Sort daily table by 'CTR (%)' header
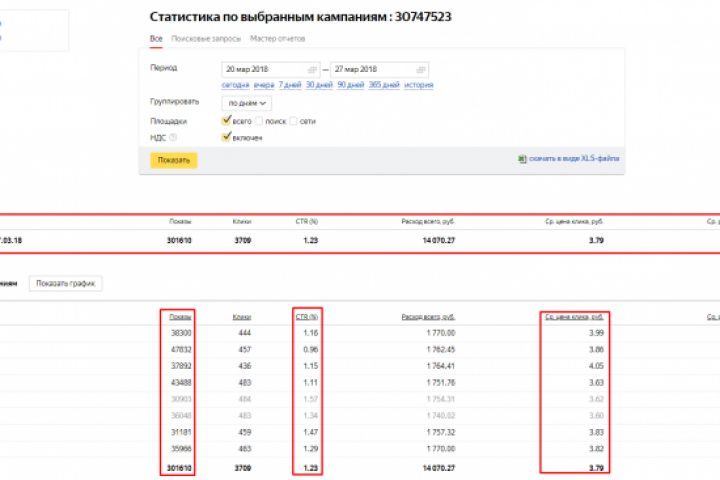This screenshot has width=720, height=480. [307, 317]
